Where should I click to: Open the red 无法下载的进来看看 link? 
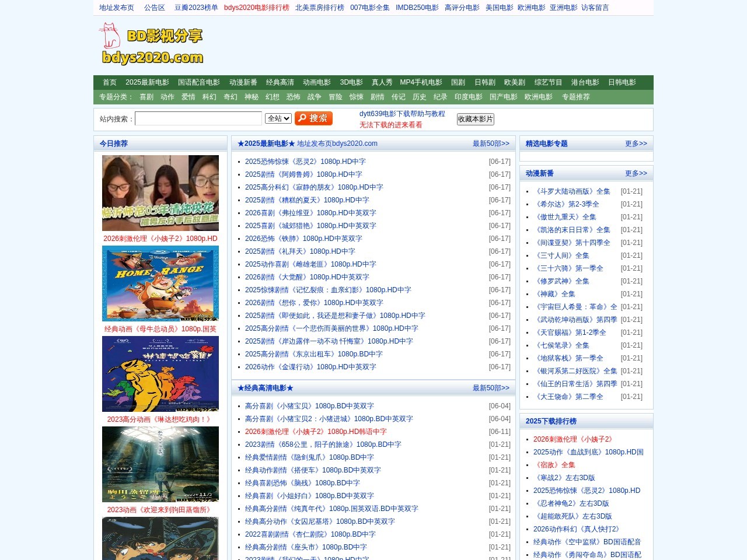[x=391, y=125]
